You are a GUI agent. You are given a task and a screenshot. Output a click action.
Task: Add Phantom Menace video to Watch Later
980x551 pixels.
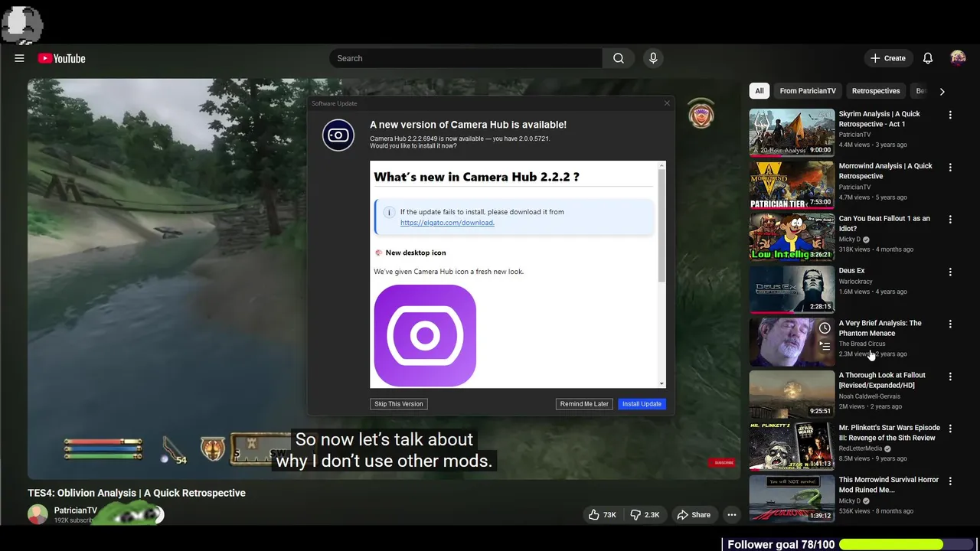pyautogui.click(x=825, y=328)
